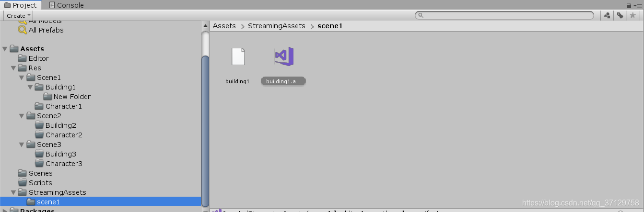Collapse the Building1 folder arrow
The image size is (644, 212).
(x=30, y=87)
